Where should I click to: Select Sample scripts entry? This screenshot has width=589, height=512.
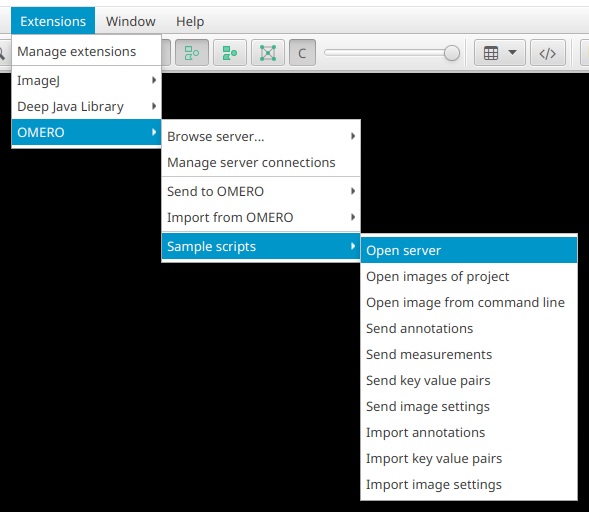pos(261,246)
